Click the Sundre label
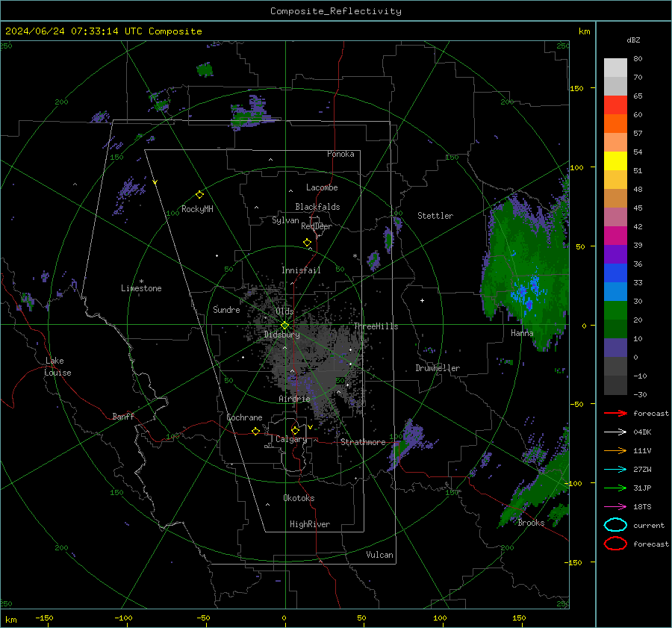The width and height of the screenshot is (672, 628). [226, 309]
